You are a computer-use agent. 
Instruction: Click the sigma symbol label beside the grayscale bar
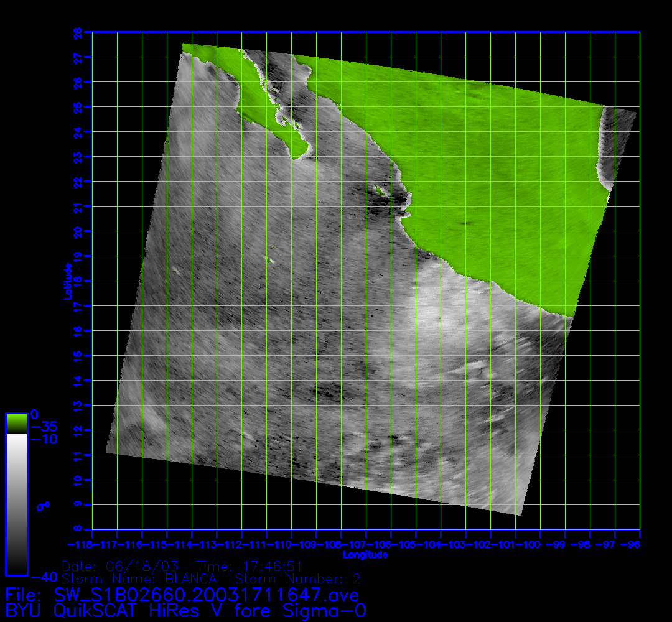click(x=43, y=506)
